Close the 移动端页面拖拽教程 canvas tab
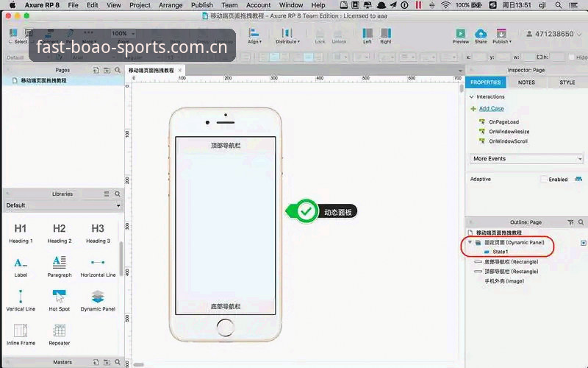 180,70
